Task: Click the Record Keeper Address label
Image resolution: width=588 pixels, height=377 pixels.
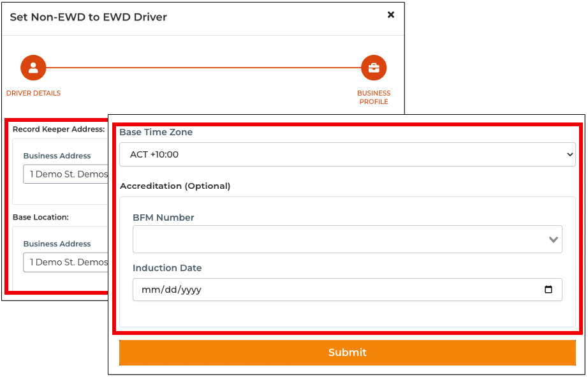Action: [59, 129]
